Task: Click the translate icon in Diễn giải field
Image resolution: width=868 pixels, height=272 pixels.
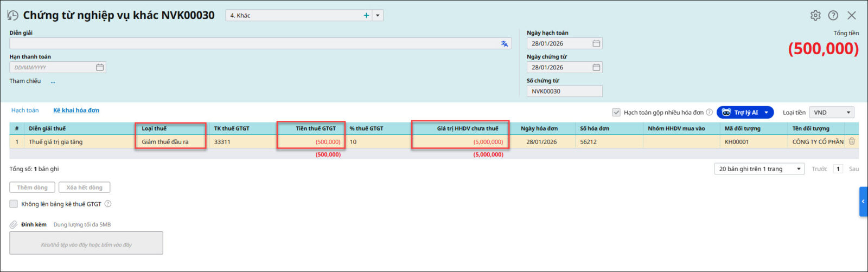Action: point(505,44)
